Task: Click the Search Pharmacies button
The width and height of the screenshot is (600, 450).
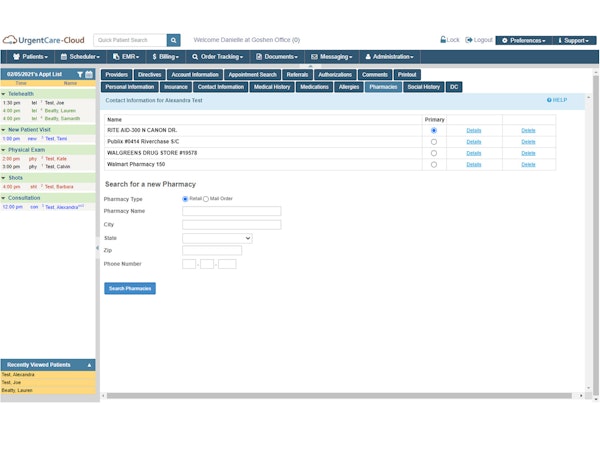Action: tap(130, 288)
